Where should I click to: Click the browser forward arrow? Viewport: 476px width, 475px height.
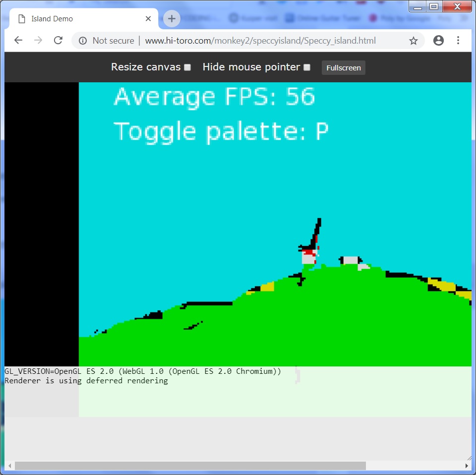tap(38, 41)
